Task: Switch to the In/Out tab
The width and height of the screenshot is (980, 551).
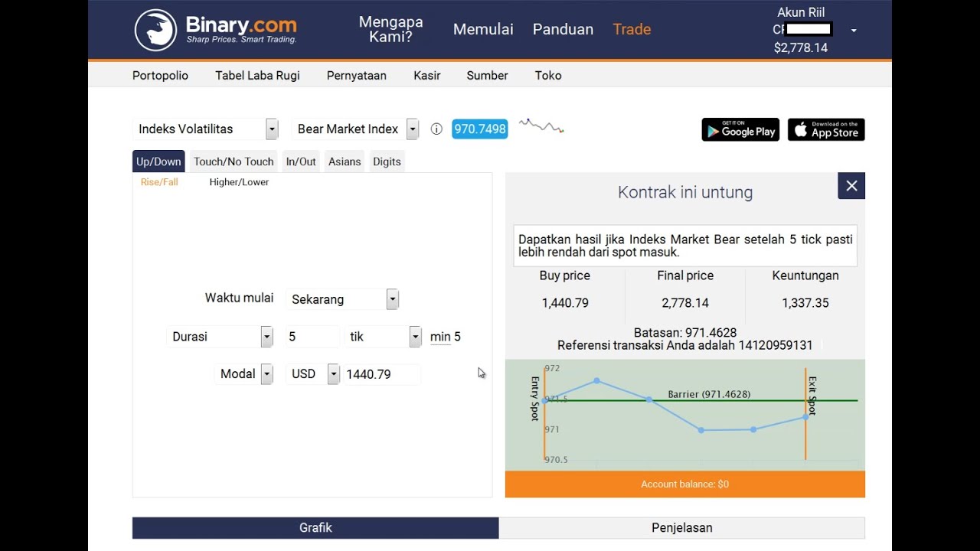Action: point(301,161)
